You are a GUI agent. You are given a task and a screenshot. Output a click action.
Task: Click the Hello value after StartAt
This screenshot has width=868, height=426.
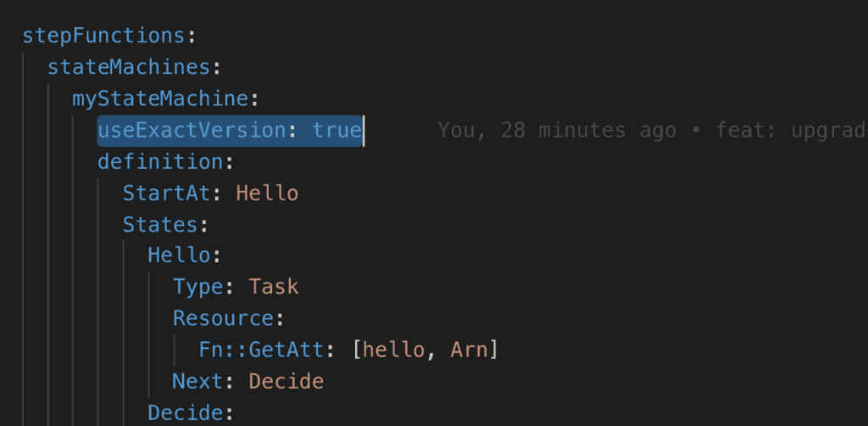click(x=267, y=193)
